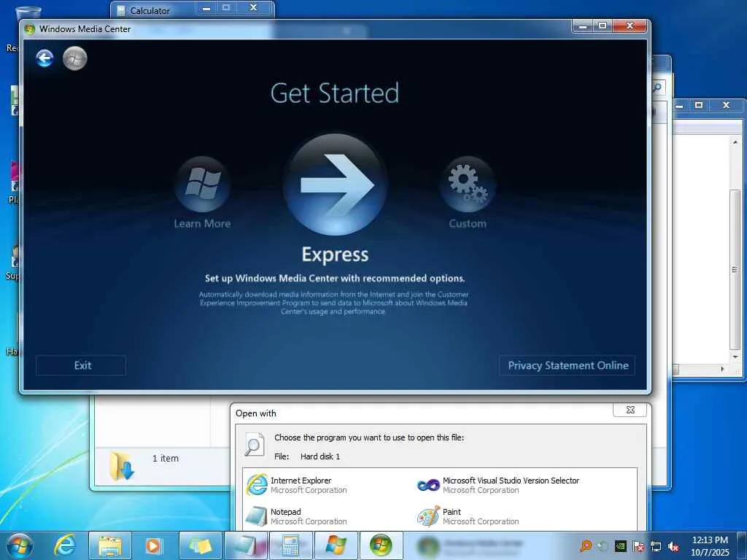Open the network tray icon
Image resolution: width=747 pixels, height=560 pixels.
click(656, 546)
